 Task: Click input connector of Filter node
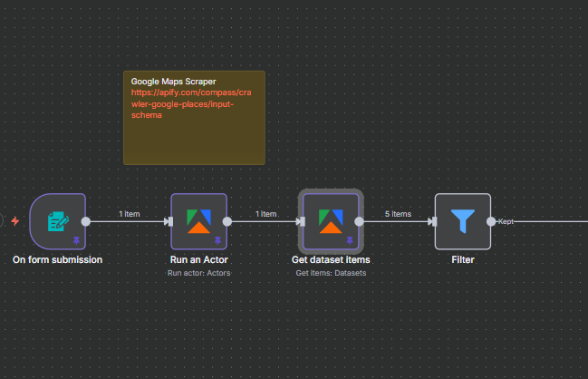pos(435,222)
